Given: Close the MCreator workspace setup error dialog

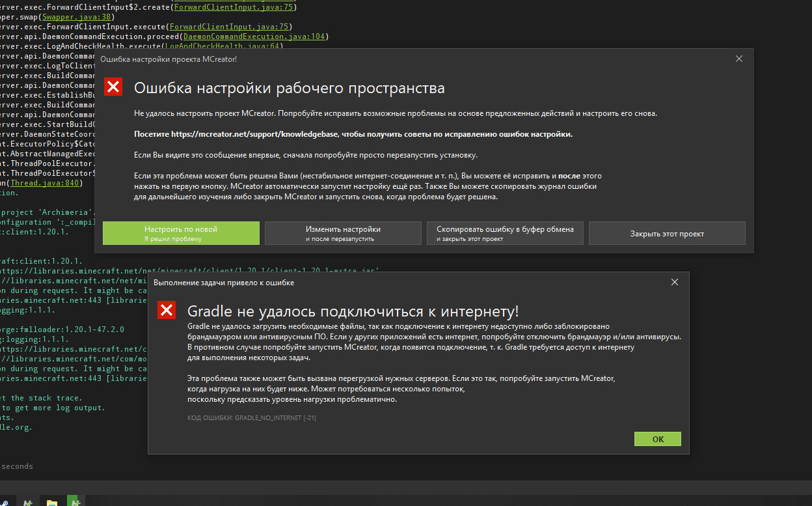Looking at the screenshot, I should (x=738, y=59).
